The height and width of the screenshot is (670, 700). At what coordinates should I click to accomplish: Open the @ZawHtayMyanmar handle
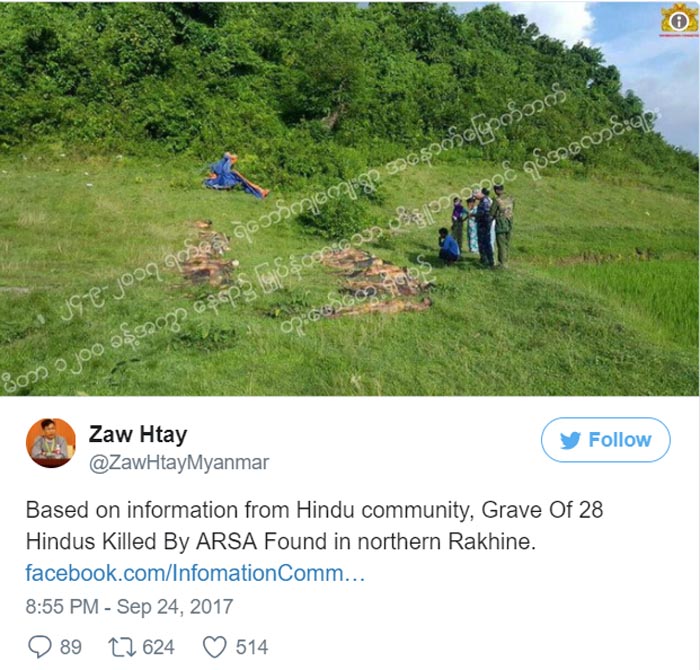click(x=179, y=462)
